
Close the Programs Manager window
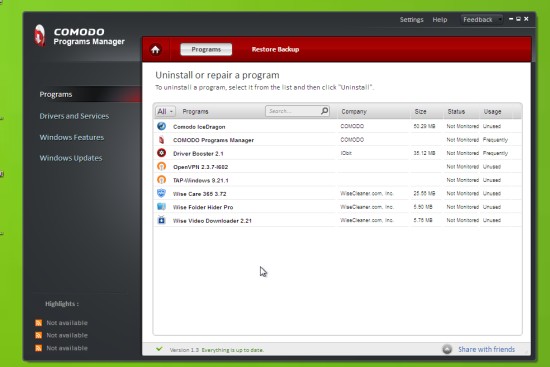526,19
